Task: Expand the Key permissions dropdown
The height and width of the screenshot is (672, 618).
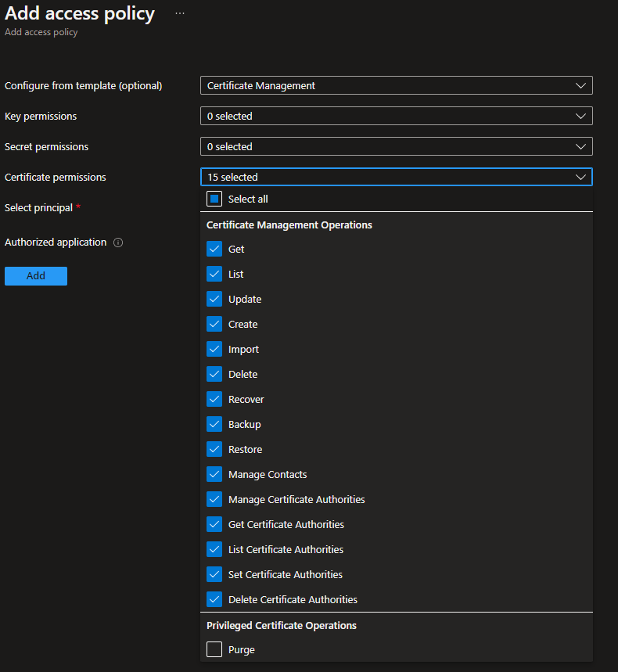Action: (x=396, y=116)
